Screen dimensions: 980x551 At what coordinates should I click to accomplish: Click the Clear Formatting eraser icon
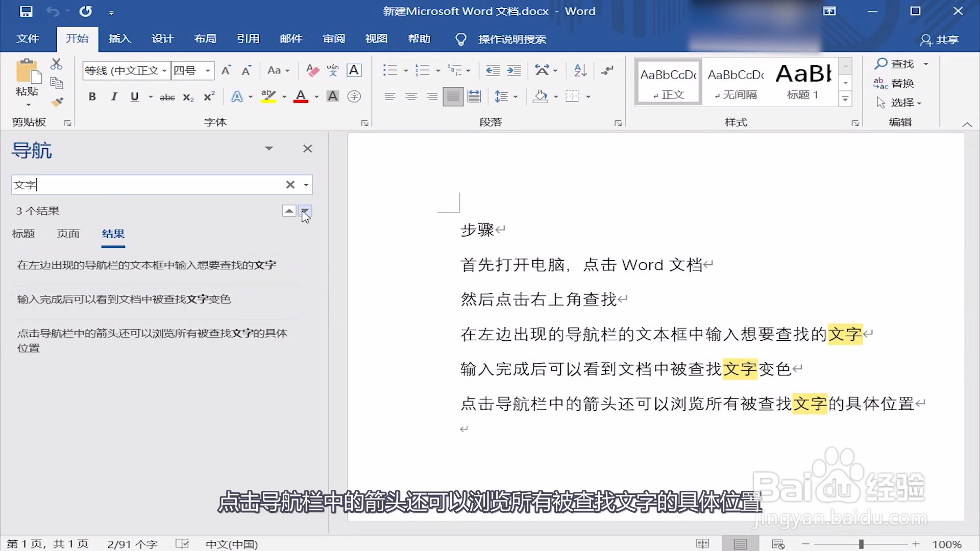[312, 70]
